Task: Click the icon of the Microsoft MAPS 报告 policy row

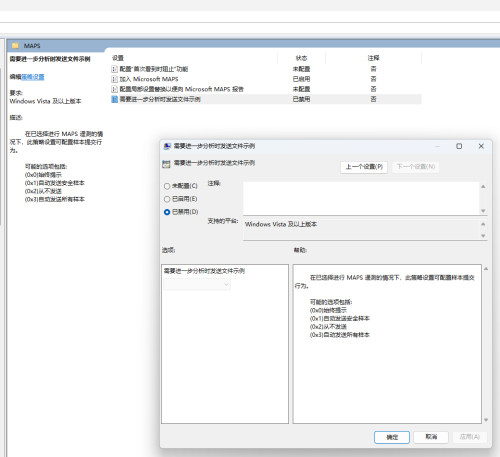Action: pos(114,89)
